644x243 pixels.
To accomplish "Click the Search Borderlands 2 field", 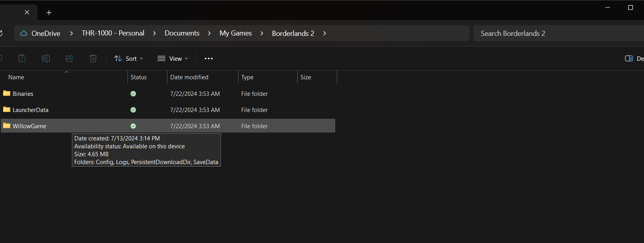I will pos(559,34).
